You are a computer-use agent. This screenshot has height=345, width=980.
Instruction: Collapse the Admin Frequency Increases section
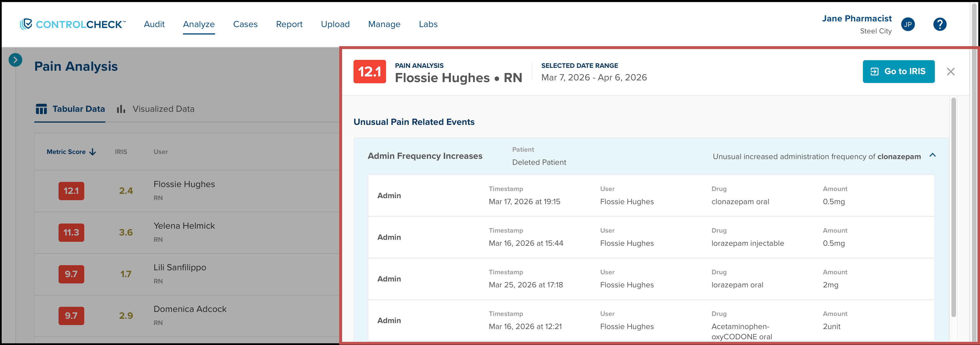click(x=932, y=155)
